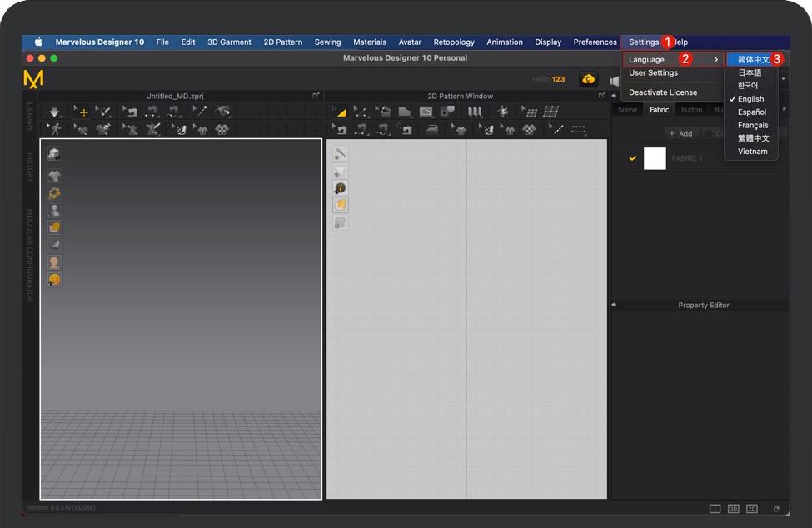
Task: Click the avatar head display icon in 3D viewport
Action: coord(54,262)
